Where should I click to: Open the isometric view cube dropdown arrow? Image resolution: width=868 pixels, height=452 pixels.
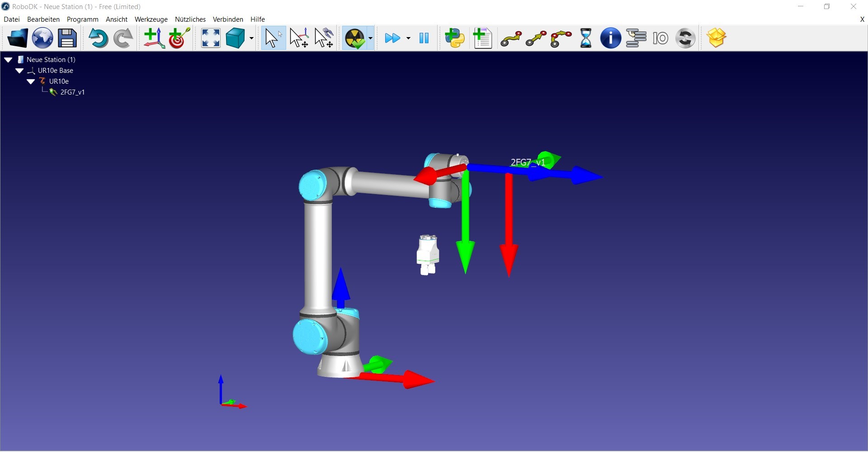tap(252, 38)
